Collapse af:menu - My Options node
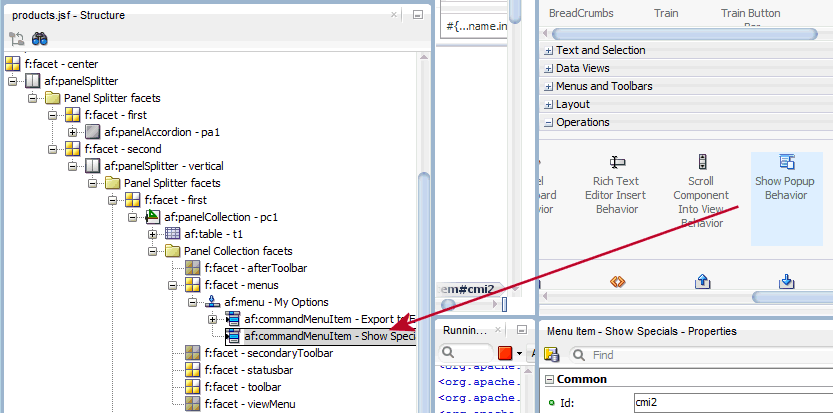This screenshot has height=413, width=833. point(192,302)
